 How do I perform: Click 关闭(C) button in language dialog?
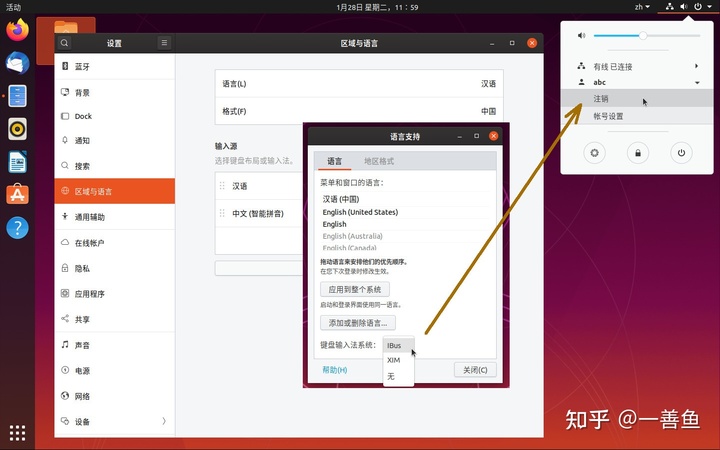[x=475, y=370]
